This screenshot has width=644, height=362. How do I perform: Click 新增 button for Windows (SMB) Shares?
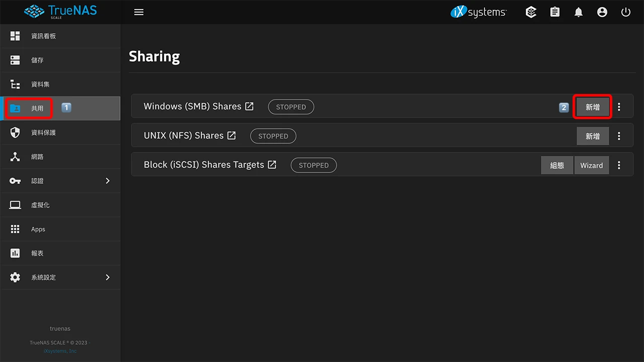click(x=593, y=107)
